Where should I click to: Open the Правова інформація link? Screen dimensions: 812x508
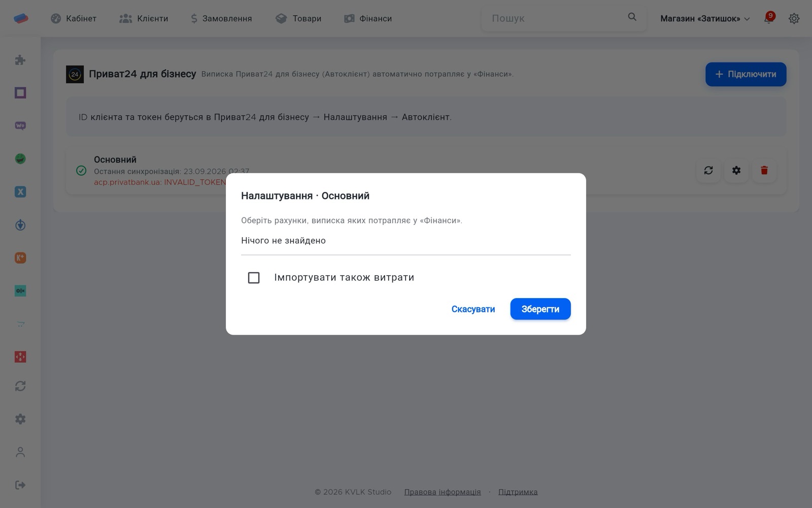pyautogui.click(x=443, y=492)
